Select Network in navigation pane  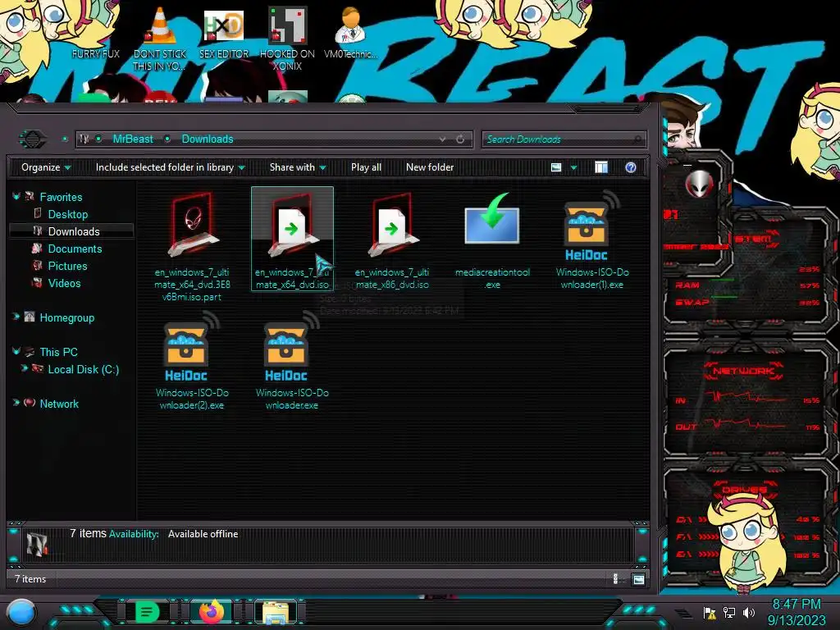[x=59, y=404]
